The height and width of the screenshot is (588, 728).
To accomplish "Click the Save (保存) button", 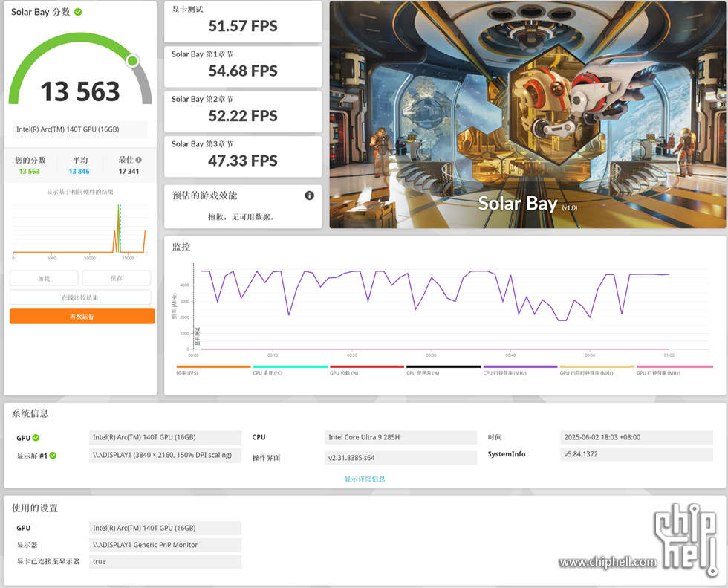I will pyautogui.click(x=117, y=278).
